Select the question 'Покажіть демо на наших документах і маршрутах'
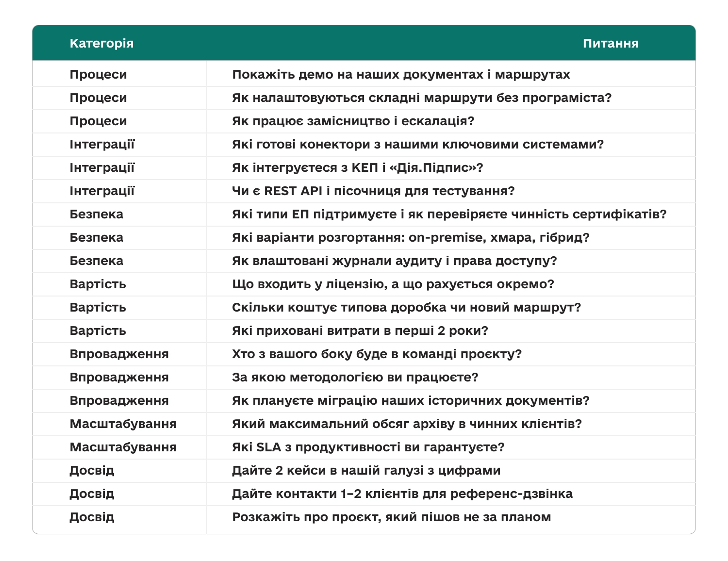This screenshot has height=561, width=728. click(x=401, y=74)
